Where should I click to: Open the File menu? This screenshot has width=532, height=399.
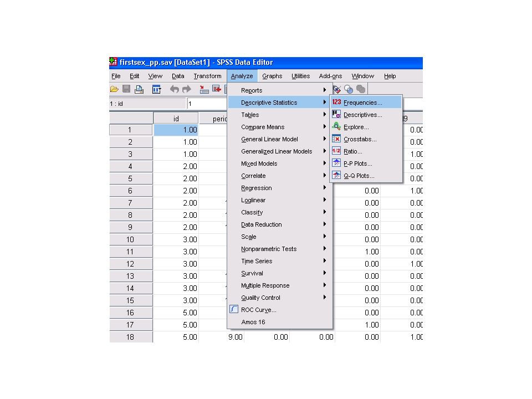[x=116, y=76]
